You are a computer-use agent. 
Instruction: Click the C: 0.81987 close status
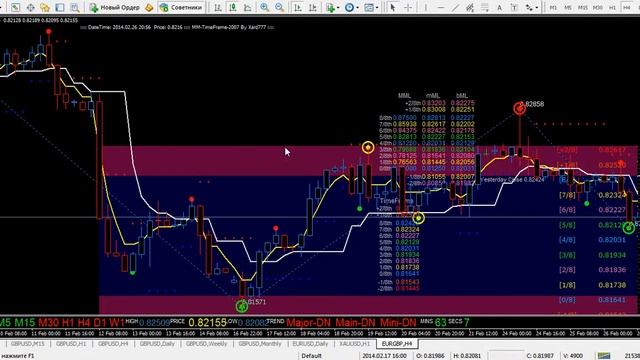tap(540, 356)
